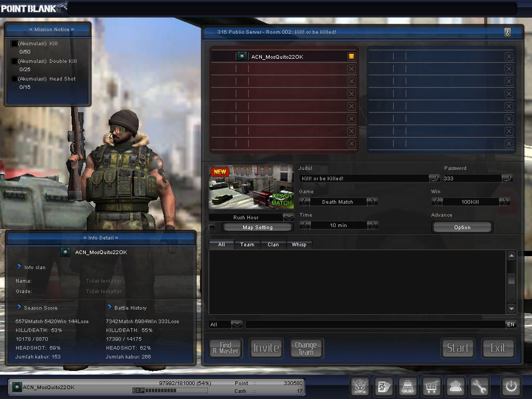532x399 pixels.
Task: Close fifth blue team slot
Action: [509, 107]
